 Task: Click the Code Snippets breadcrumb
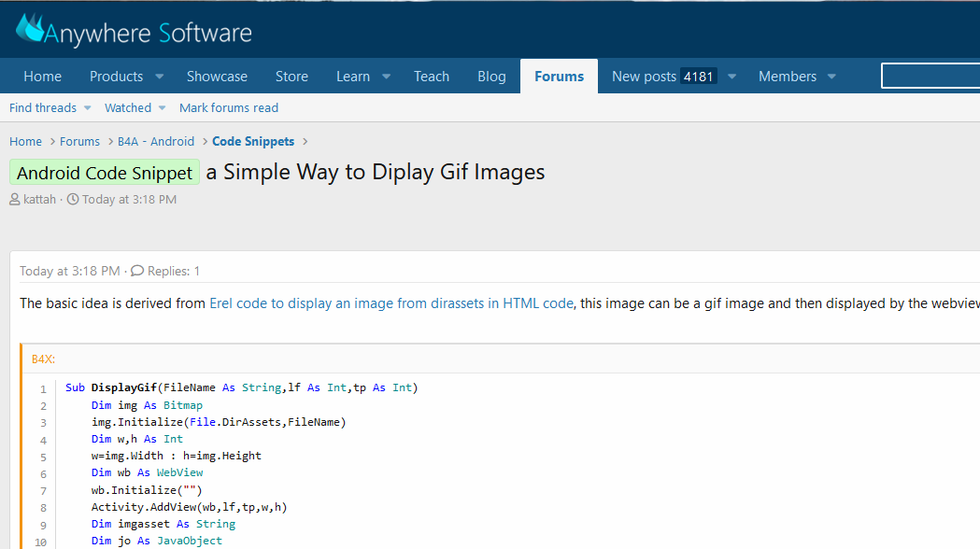click(x=253, y=142)
